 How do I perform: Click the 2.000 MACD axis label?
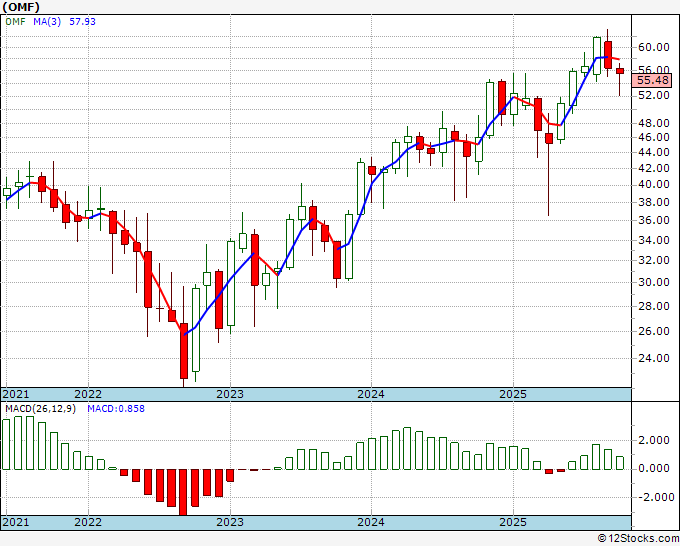click(x=656, y=441)
